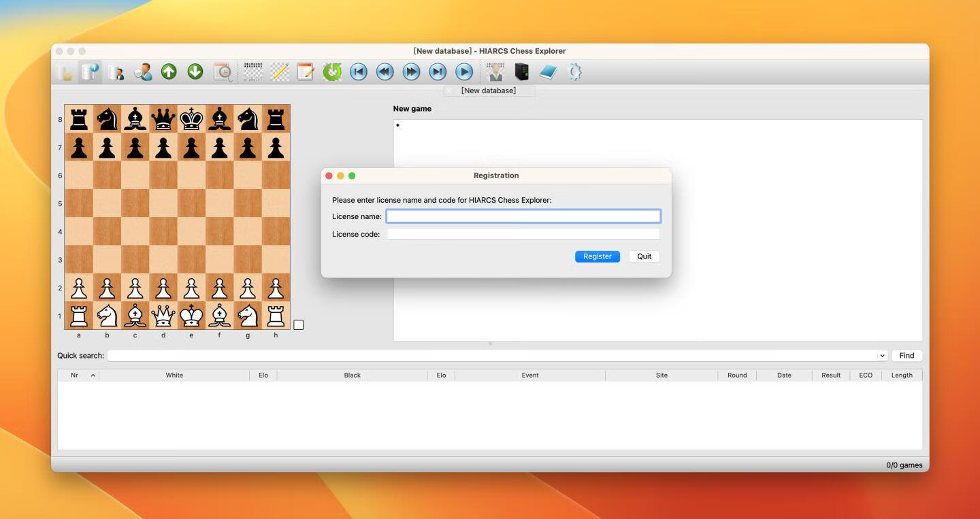Expand the Quick search dropdown arrow
Viewport: 980px width, 519px height.
pos(882,356)
